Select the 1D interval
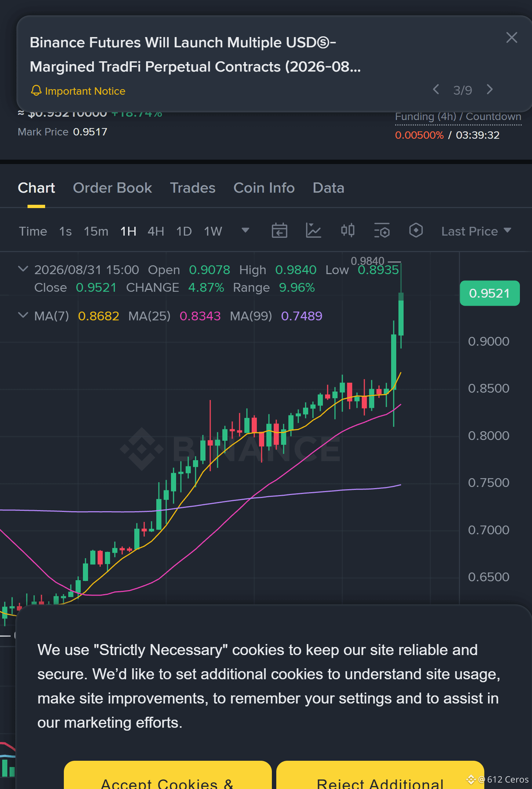The width and height of the screenshot is (532, 789). click(184, 231)
